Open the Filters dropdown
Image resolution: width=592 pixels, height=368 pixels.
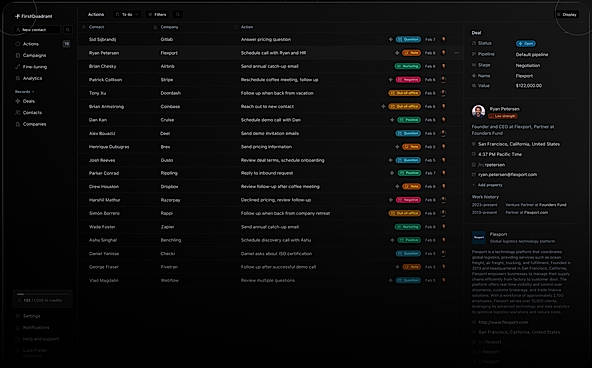pos(157,14)
